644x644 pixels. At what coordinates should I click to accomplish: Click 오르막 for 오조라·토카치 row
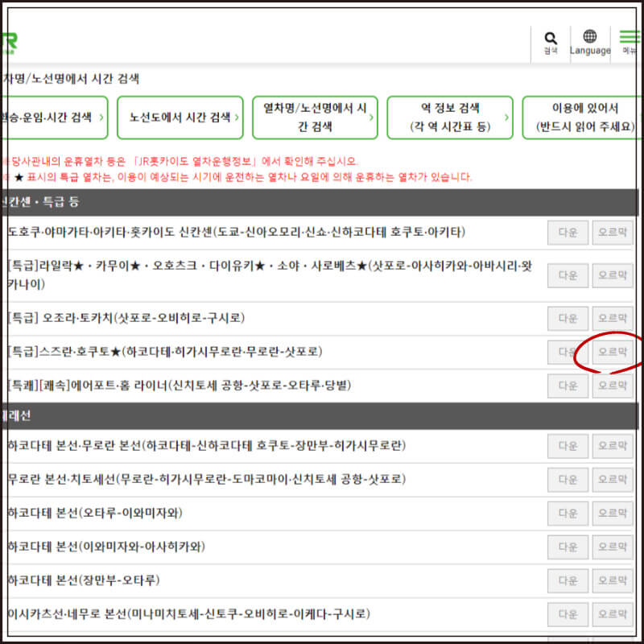click(x=613, y=318)
